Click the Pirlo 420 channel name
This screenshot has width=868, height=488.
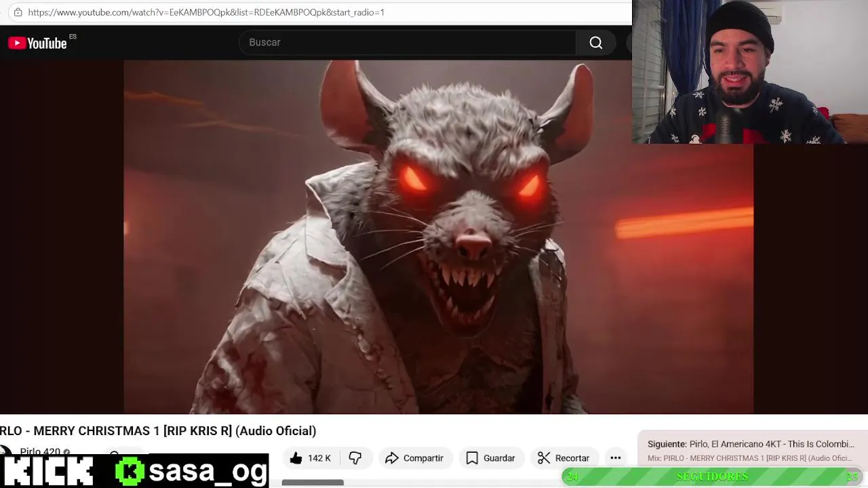click(x=40, y=451)
